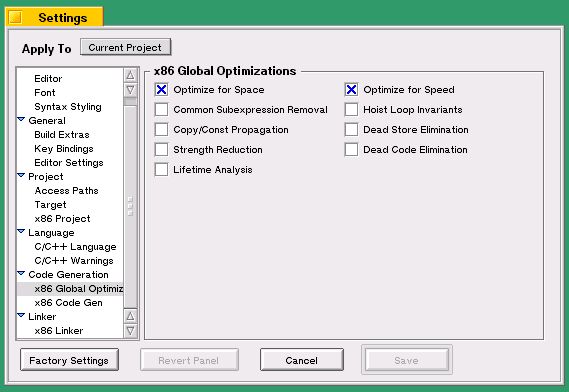
Task: Click the Save button
Action: point(407,360)
